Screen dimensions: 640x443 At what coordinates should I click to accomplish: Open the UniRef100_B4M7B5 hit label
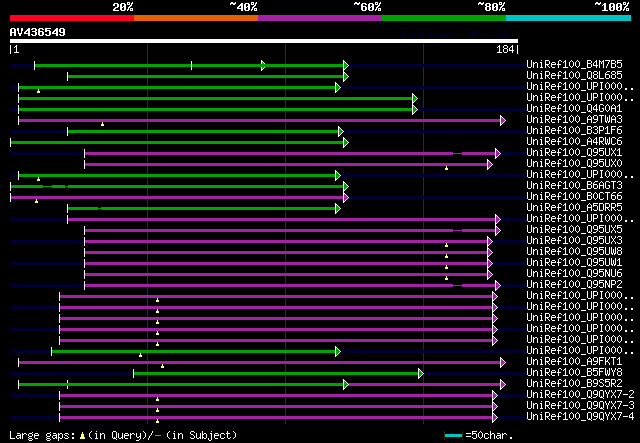(x=574, y=65)
